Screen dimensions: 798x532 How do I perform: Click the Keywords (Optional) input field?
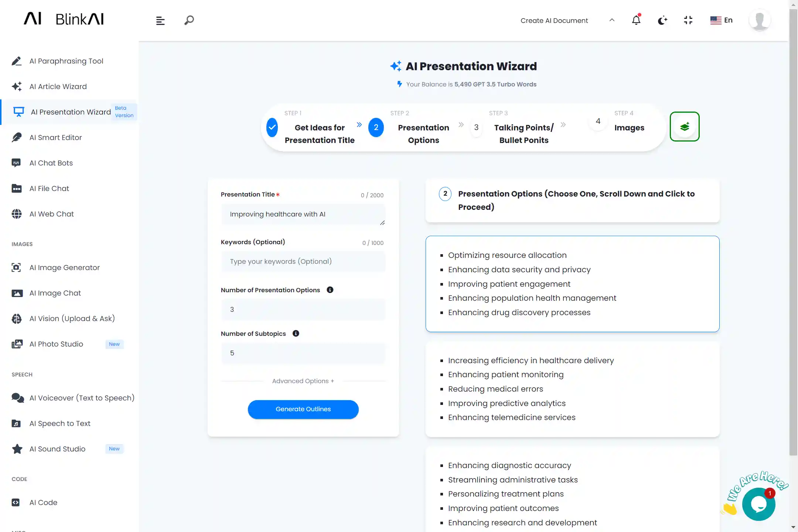tap(303, 262)
